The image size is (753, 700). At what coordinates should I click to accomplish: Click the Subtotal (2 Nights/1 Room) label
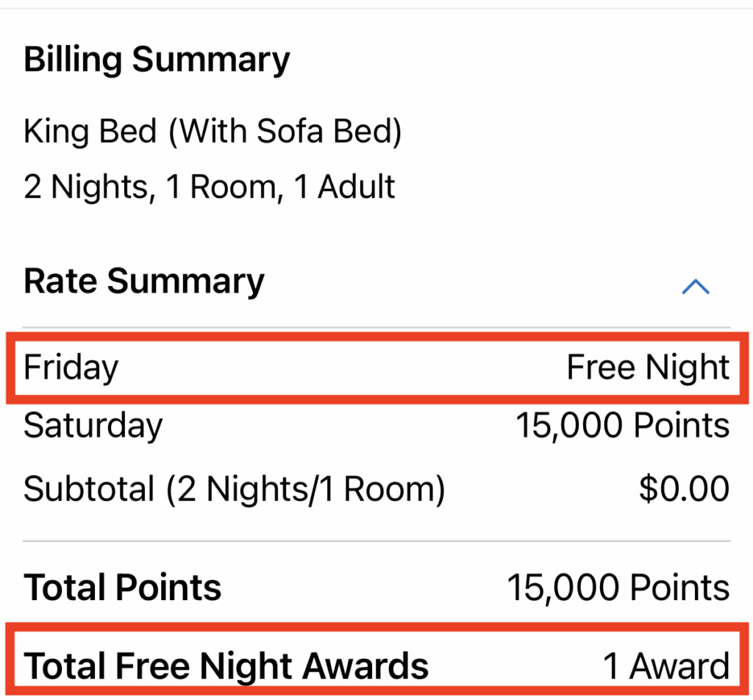pos(234,490)
